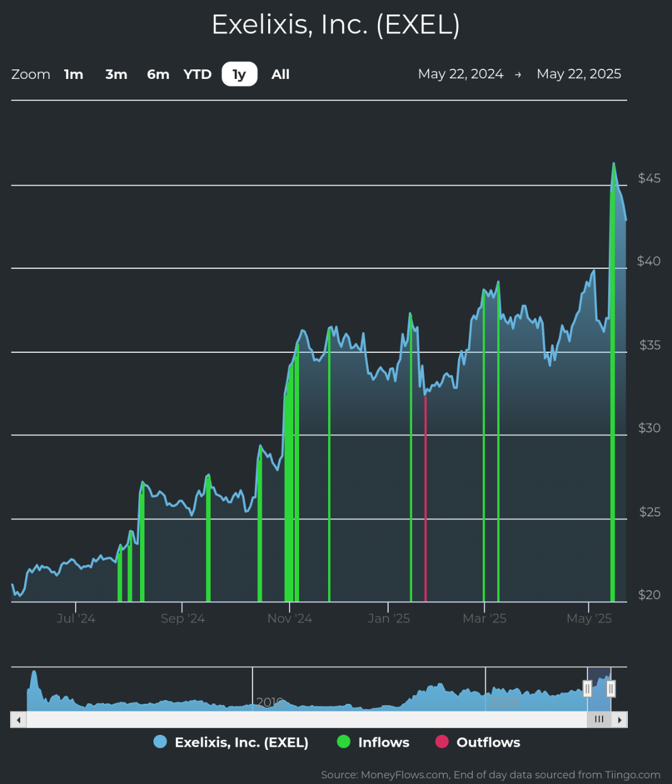The image size is (672, 784).
Task: Grab the navigator left range handle
Action: point(587,689)
